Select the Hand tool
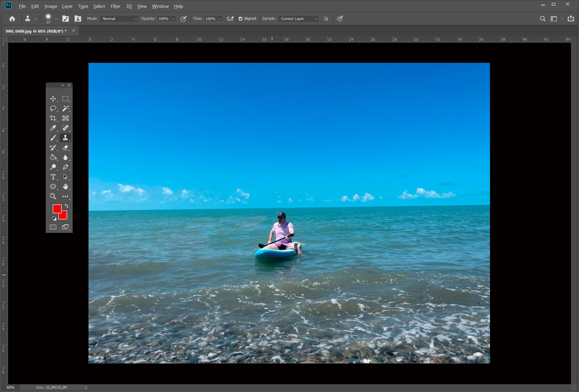The width and height of the screenshot is (579, 392). [65, 186]
